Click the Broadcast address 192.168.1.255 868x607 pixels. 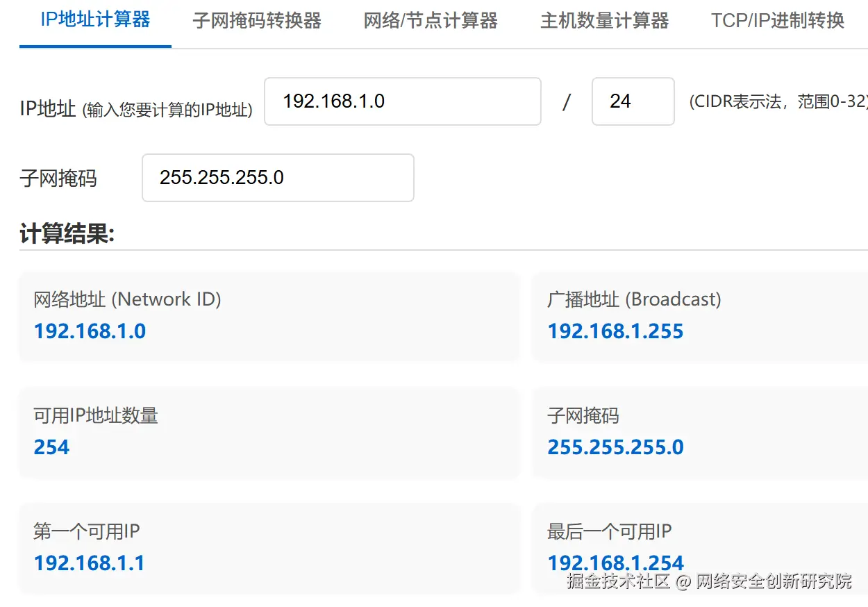(x=615, y=331)
